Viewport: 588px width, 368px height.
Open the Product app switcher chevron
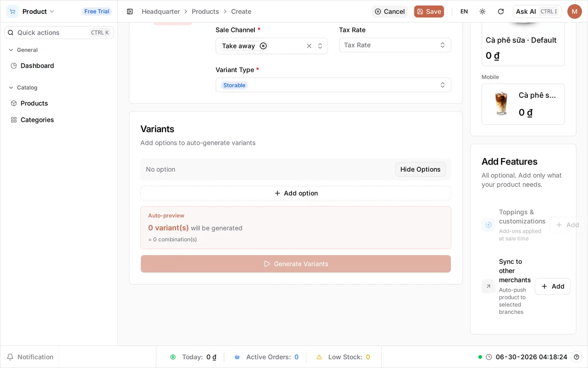(52, 11)
